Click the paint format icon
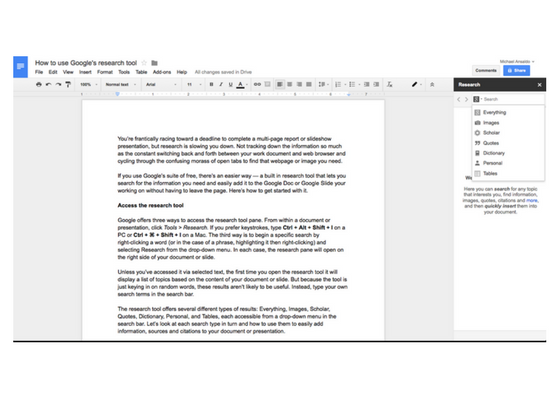The width and height of the screenshot is (560, 397). click(x=68, y=84)
